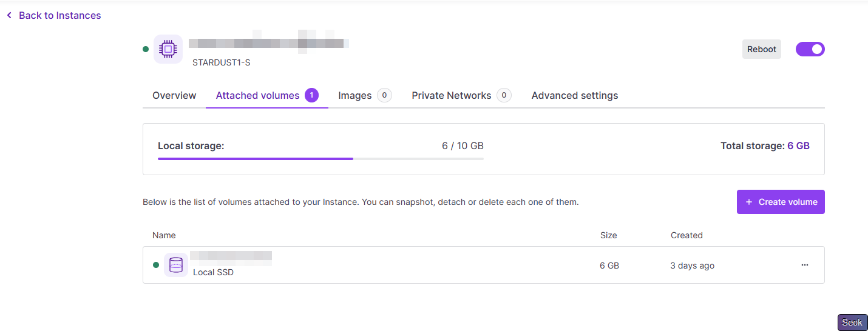Click the Local storage usage progress bar
The width and height of the screenshot is (868, 331).
[320, 159]
